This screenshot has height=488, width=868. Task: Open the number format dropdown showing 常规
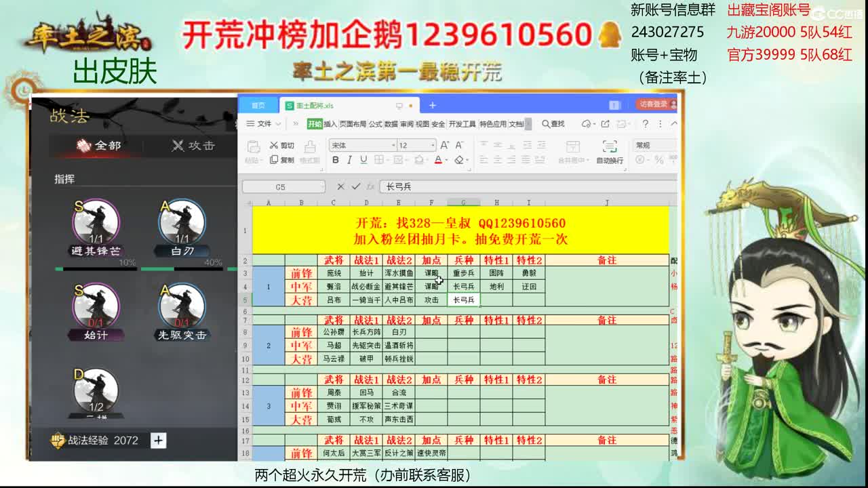pos(655,145)
